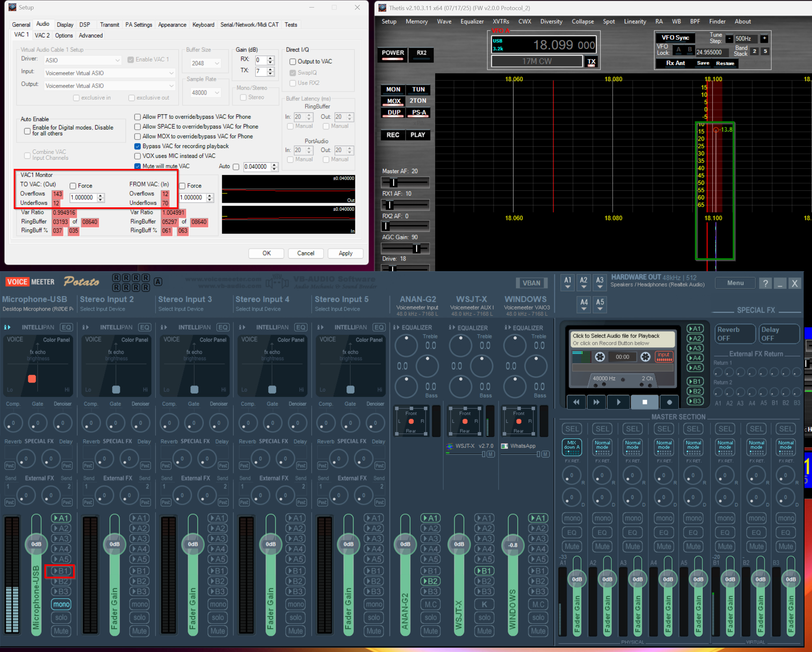Click OK in the Setup dialog

click(x=266, y=253)
